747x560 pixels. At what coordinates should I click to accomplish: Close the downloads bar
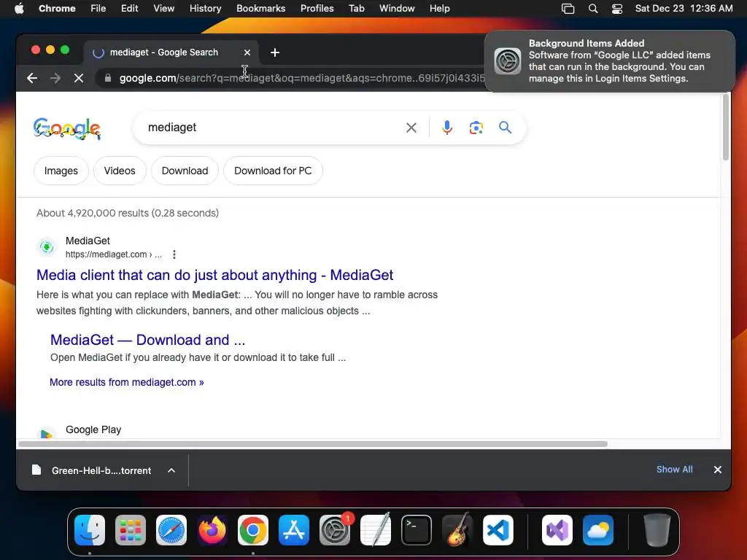click(x=718, y=470)
